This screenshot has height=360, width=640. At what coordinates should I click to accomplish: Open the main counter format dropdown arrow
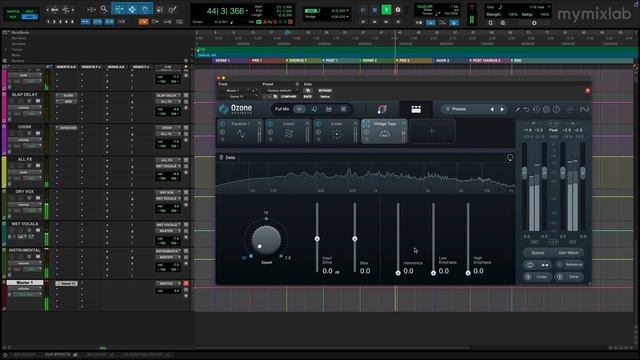[x=247, y=11]
